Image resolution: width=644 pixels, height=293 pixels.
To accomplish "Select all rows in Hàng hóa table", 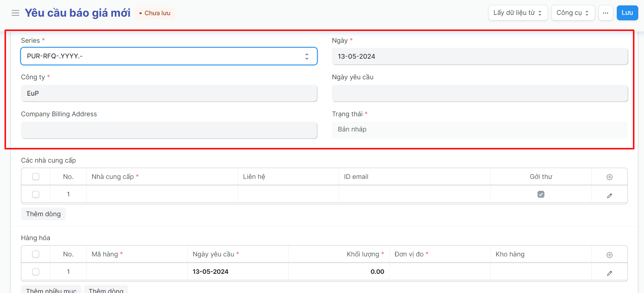I will click(35, 254).
